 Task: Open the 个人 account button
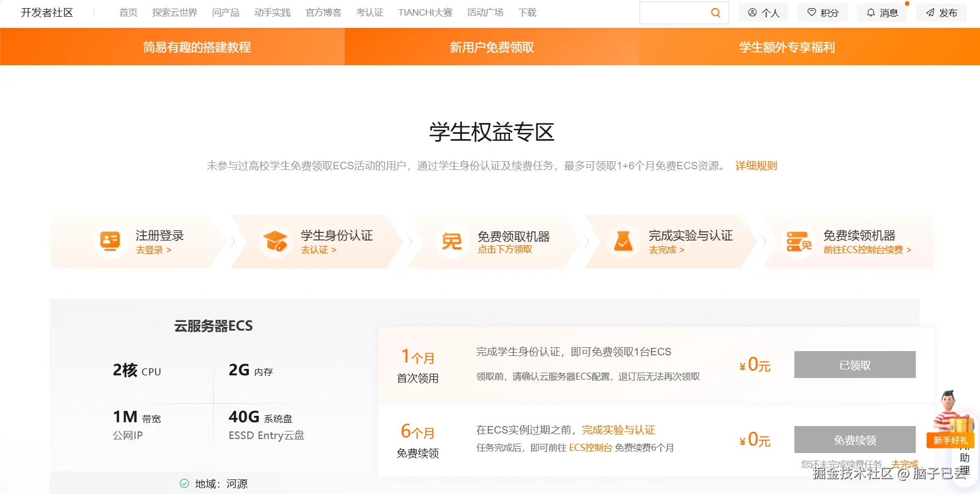point(764,13)
